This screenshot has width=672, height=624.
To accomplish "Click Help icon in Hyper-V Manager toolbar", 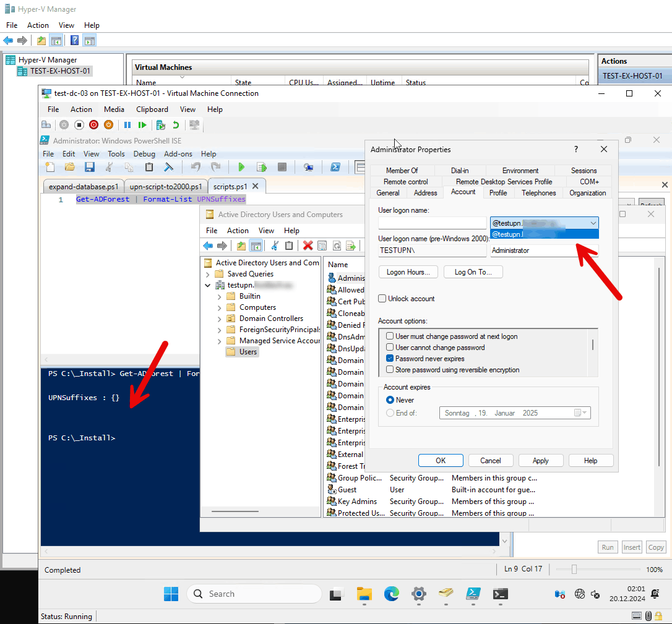I will pos(75,40).
